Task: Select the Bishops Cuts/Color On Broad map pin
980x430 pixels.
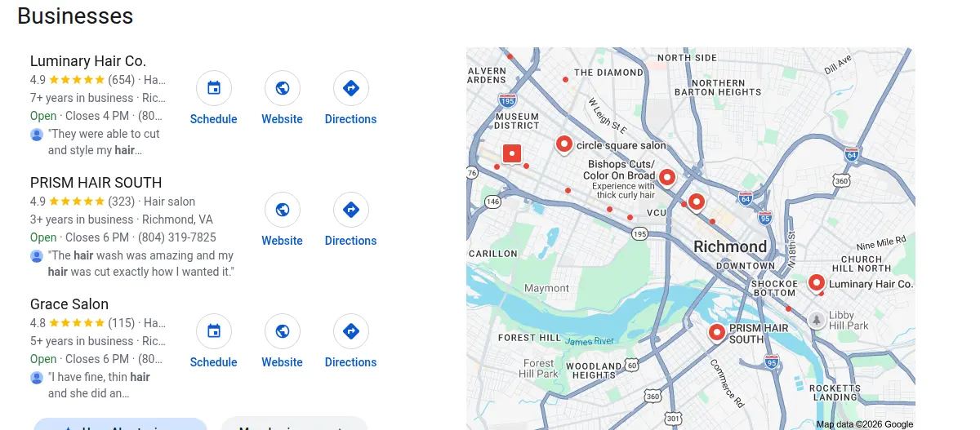Action: 667,177
